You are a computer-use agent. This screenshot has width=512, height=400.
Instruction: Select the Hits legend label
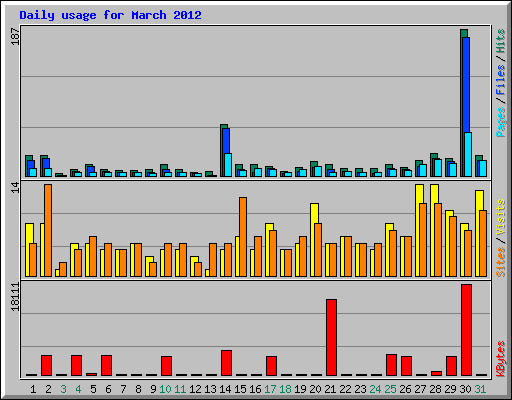click(x=500, y=41)
